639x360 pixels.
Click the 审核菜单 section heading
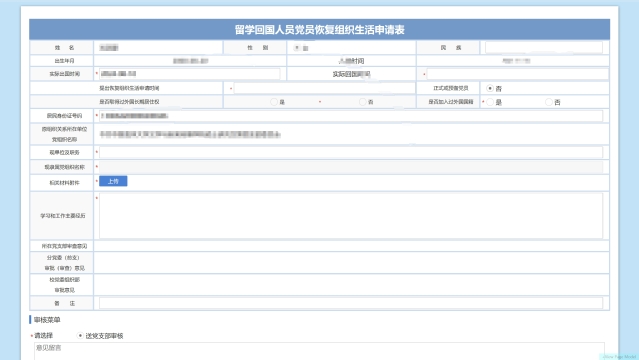(47, 320)
